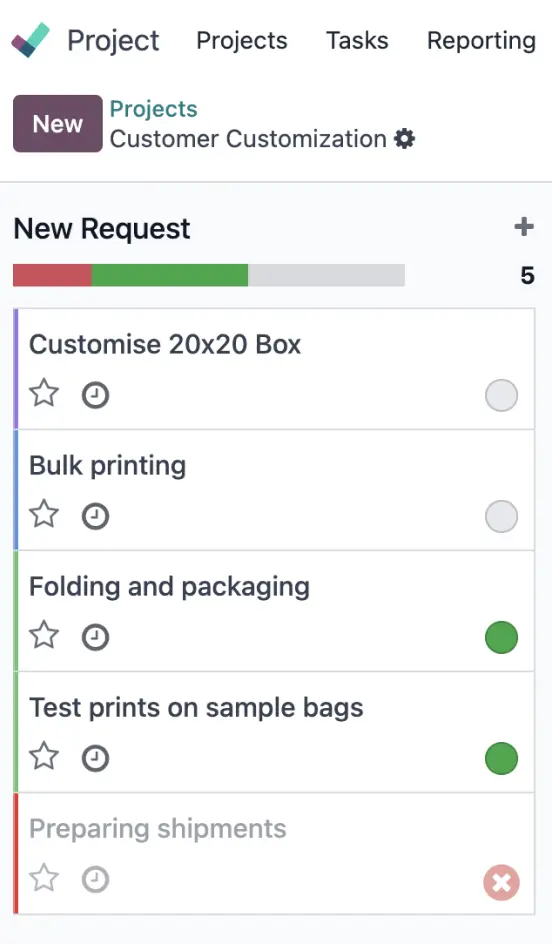Open activity clock on Bulk printing task

click(95, 516)
